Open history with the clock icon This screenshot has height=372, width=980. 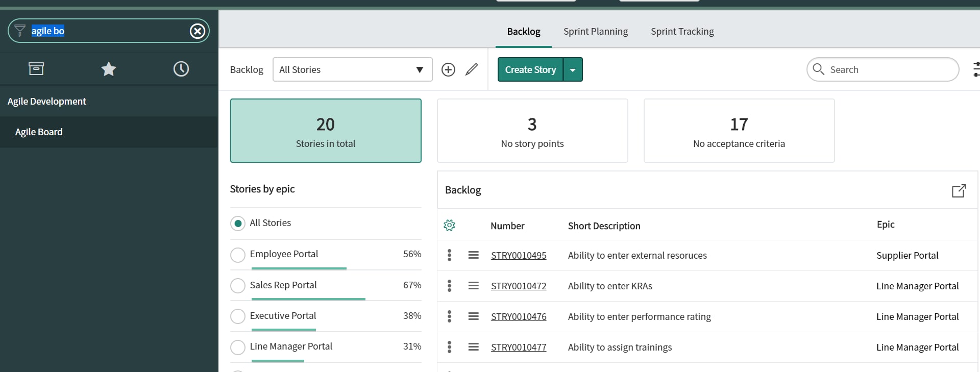(181, 68)
